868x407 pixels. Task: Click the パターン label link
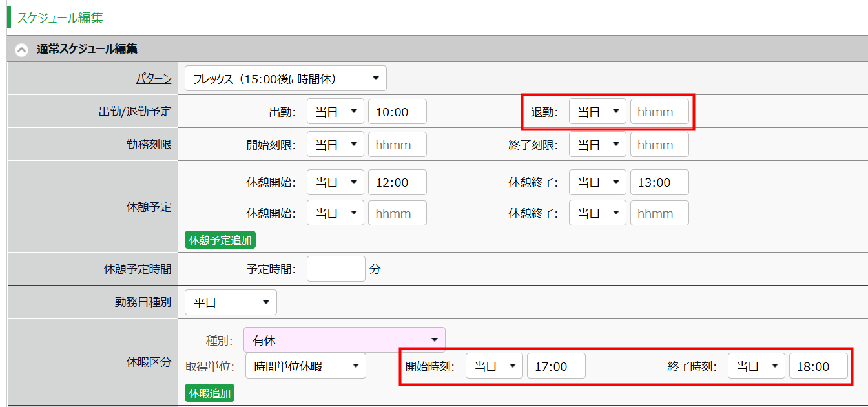(154, 79)
